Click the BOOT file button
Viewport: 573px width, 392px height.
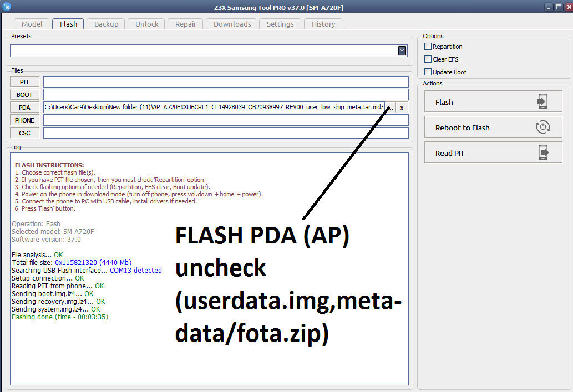pyautogui.click(x=24, y=95)
